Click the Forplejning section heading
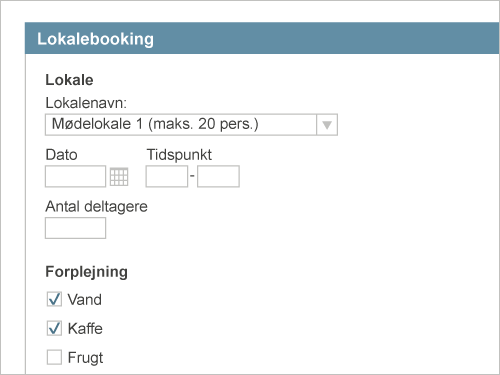The width and height of the screenshot is (500, 375). tap(87, 272)
